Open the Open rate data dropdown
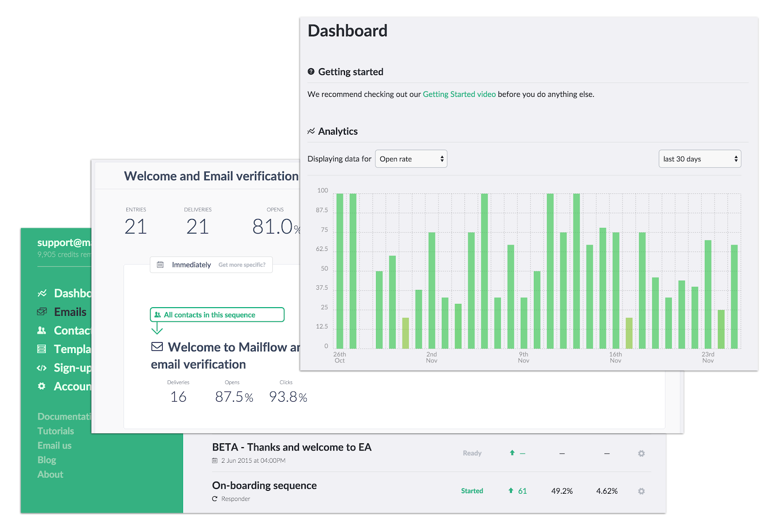The width and height of the screenshot is (775, 532). tap(411, 159)
